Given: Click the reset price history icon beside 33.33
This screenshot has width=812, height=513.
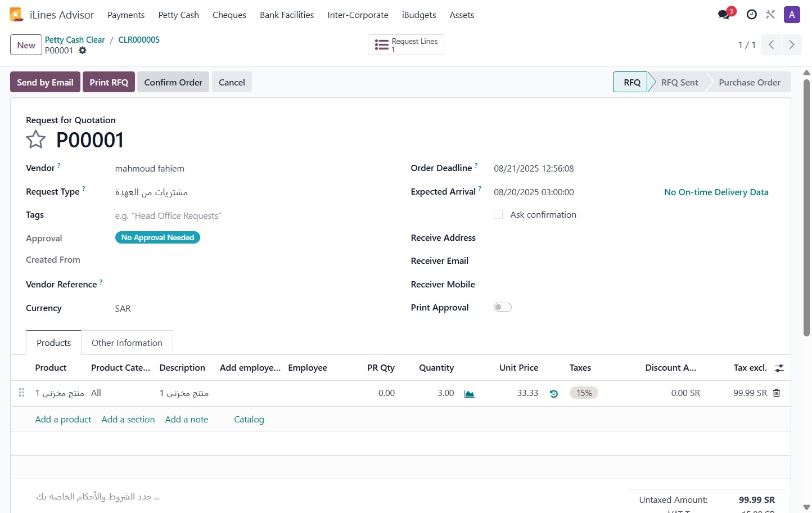Looking at the screenshot, I should (x=554, y=394).
